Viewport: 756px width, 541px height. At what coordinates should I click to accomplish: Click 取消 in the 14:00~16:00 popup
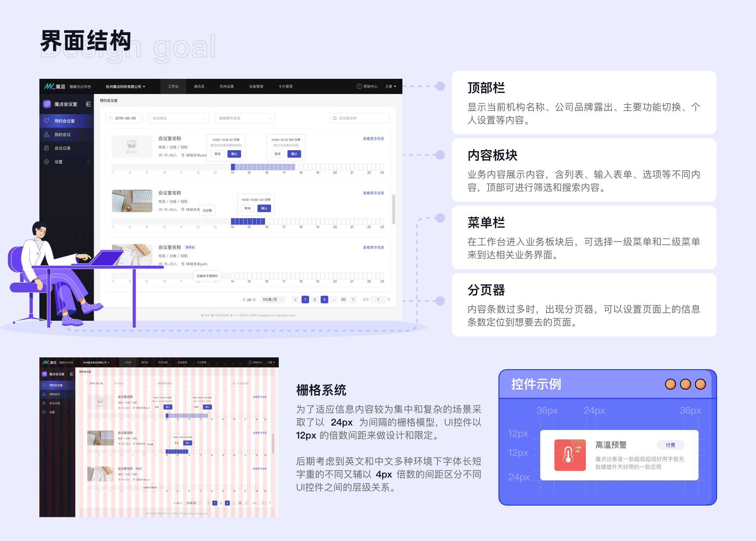(248, 208)
